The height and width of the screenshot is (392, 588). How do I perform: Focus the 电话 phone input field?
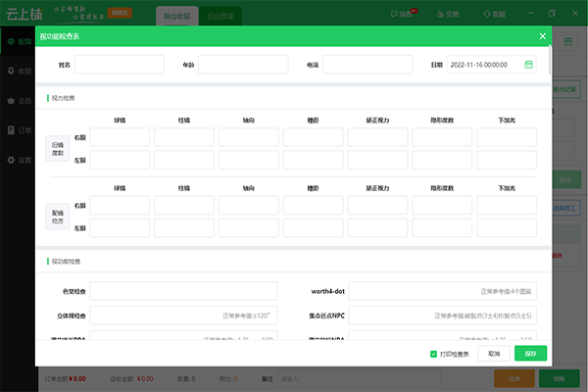coord(364,65)
